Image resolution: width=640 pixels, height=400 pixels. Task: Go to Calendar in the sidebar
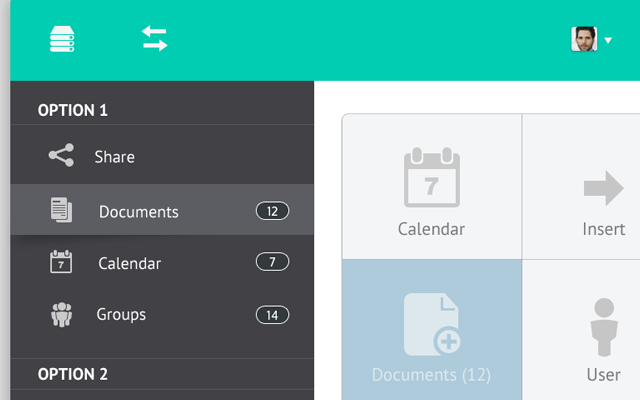(x=129, y=264)
